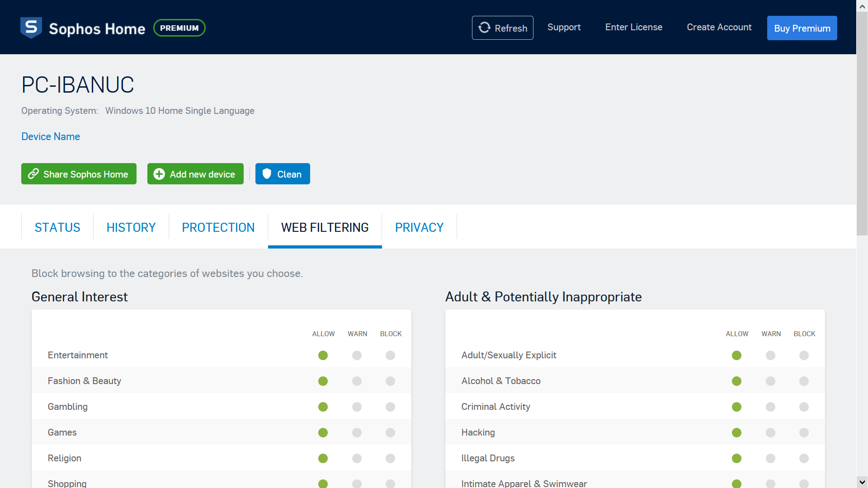Screen dimensions: 868x488
Task: Set Hacking to Block
Action: [804, 432]
